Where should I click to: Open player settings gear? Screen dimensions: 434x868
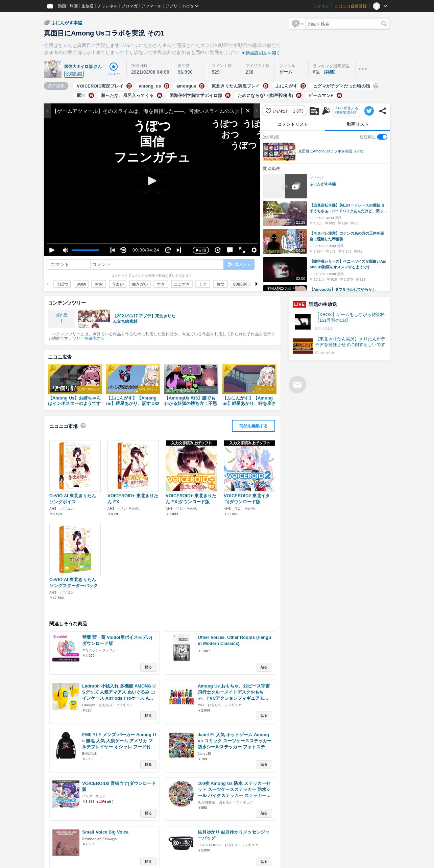coord(254,250)
